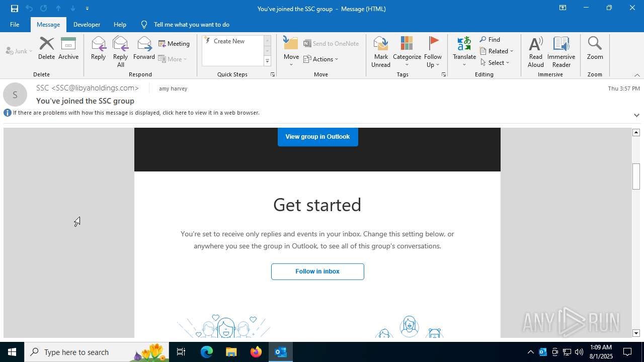The width and height of the screenshot is (644, 362).
Task: Click Reply All
Action: click(x=120, y=52)
